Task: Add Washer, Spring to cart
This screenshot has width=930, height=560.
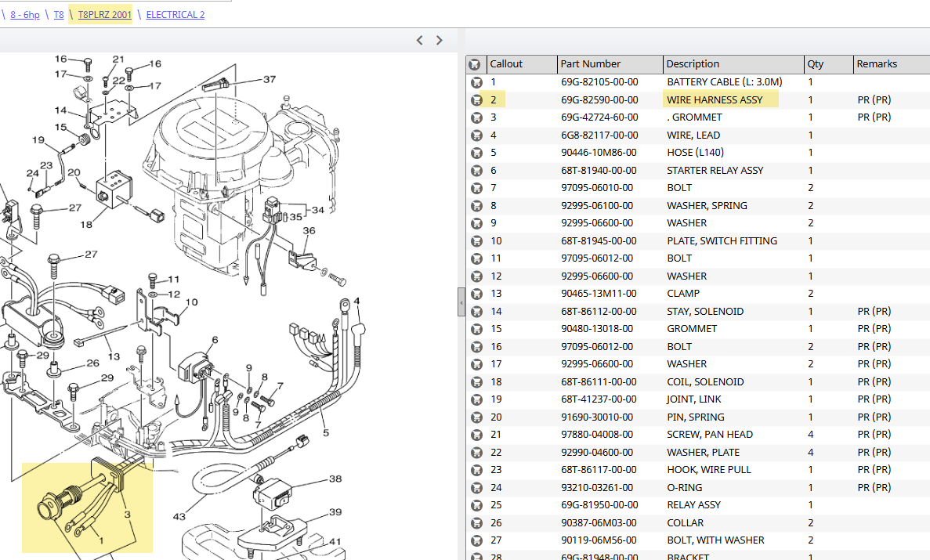Action: 476,206
